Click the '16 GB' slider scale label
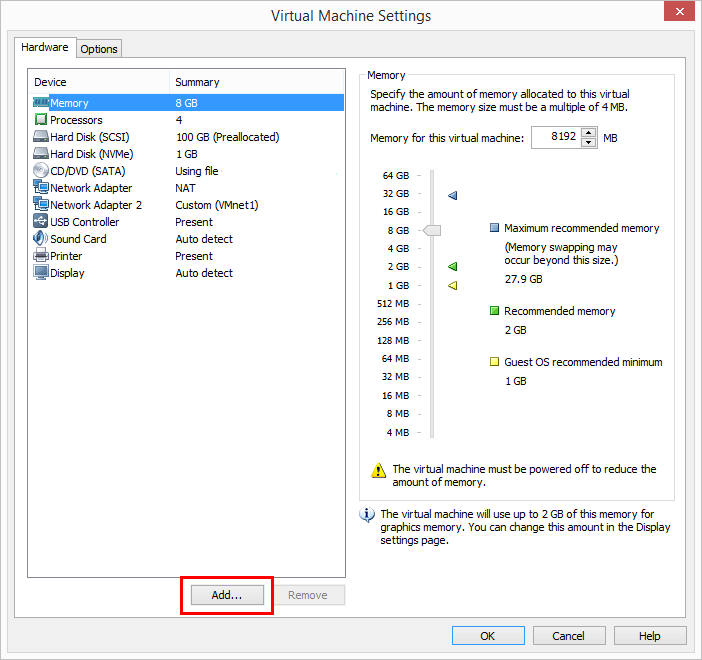This screenshot has height=660, width=702. tap(396, 212)
